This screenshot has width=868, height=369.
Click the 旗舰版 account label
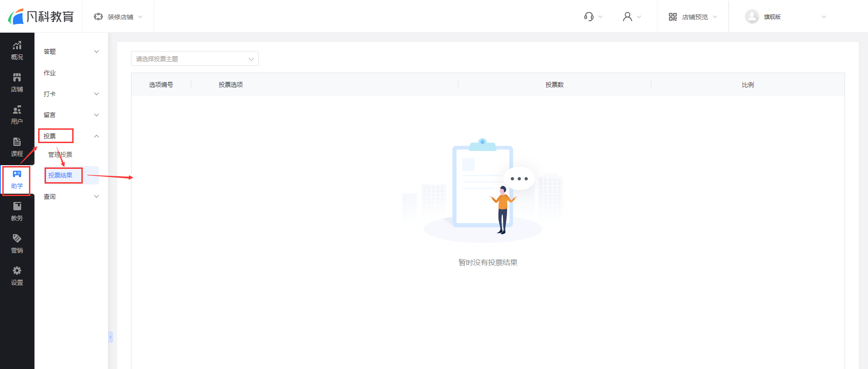[x=772, y=17]
